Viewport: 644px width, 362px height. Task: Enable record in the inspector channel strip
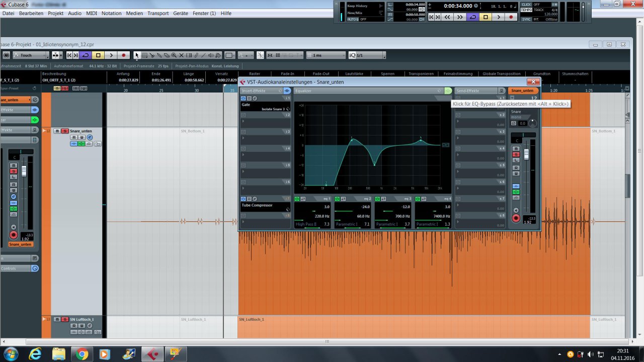[x=13, y=235]
